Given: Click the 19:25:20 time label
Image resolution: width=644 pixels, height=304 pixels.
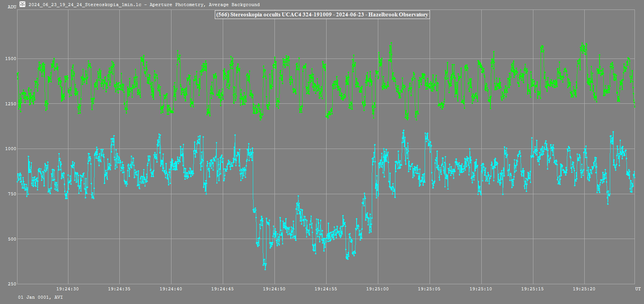Looking at the screenshot, I should coord(584,289).
